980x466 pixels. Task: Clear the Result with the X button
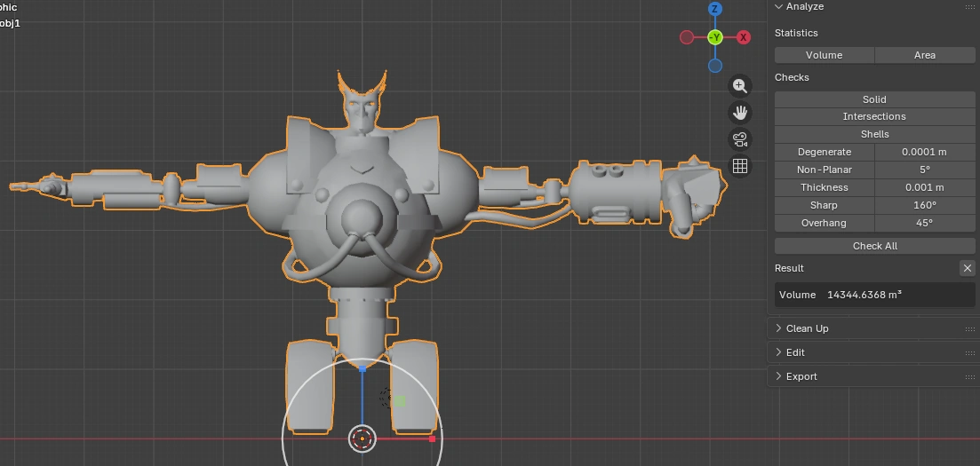(x=967, y=268)
